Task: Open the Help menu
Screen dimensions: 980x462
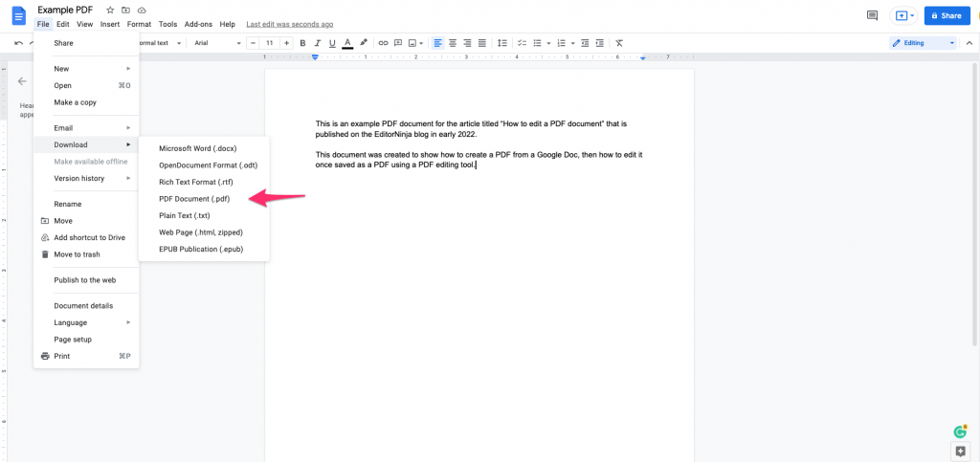Action: tap(228, 24)
